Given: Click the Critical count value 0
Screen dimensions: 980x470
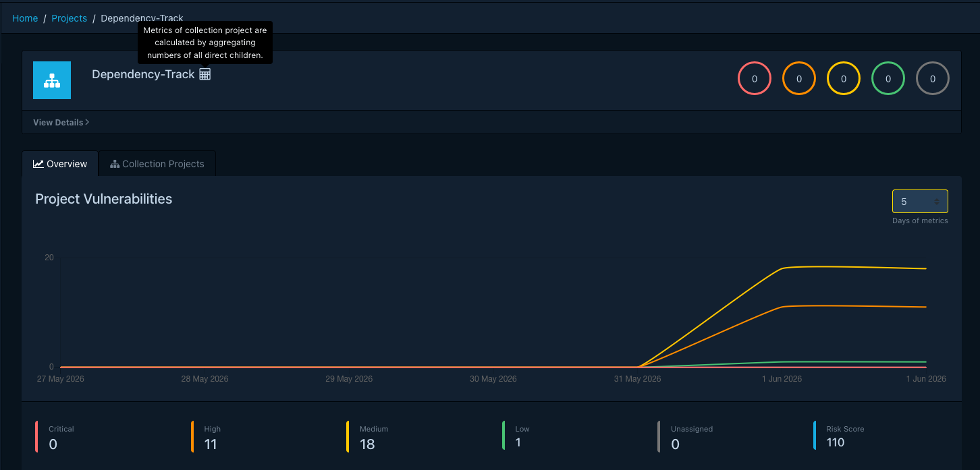Looking at the screenshot, I should [x=53, y=444].
